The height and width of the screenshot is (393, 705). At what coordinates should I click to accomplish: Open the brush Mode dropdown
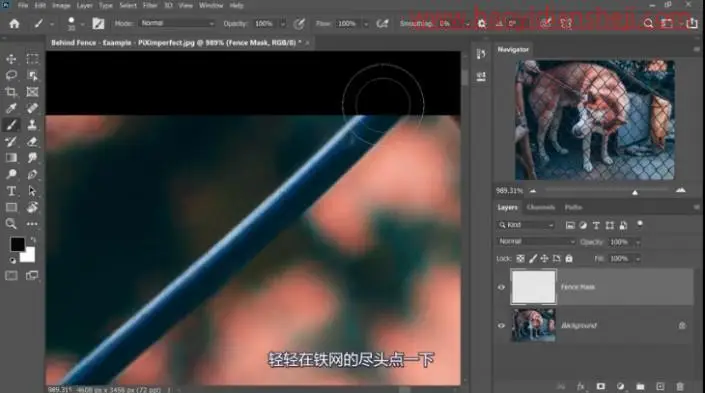pyautogui.click(x=176, y=23)
